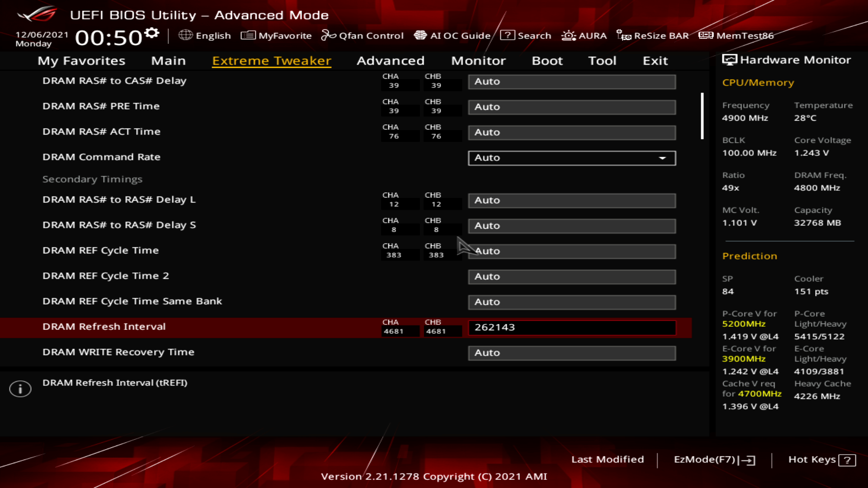The image size is (868, 488).
Task: Click the English language globe icon
Action: 185,35
